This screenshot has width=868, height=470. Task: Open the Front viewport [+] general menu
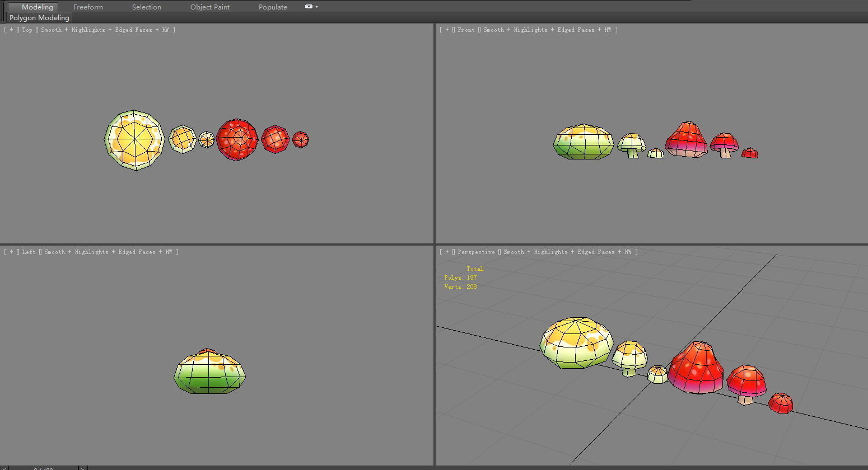(x=447, y=30)
